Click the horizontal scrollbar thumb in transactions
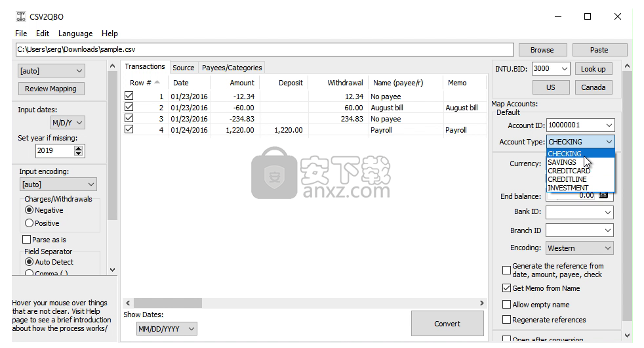 [168, 303]
